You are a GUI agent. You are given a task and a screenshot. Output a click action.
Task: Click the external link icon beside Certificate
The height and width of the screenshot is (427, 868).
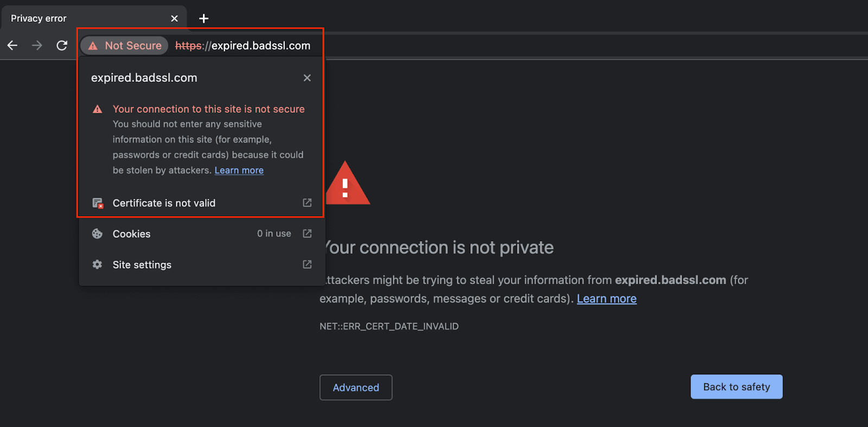pos(307,203)
